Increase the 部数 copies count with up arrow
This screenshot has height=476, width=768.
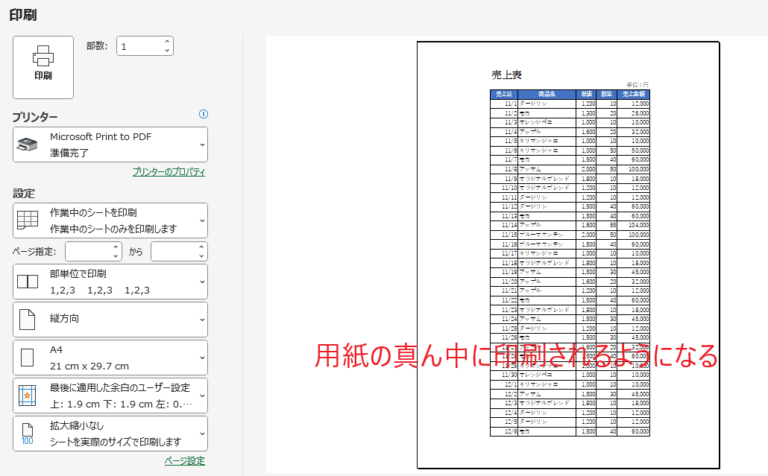point(167,42)
